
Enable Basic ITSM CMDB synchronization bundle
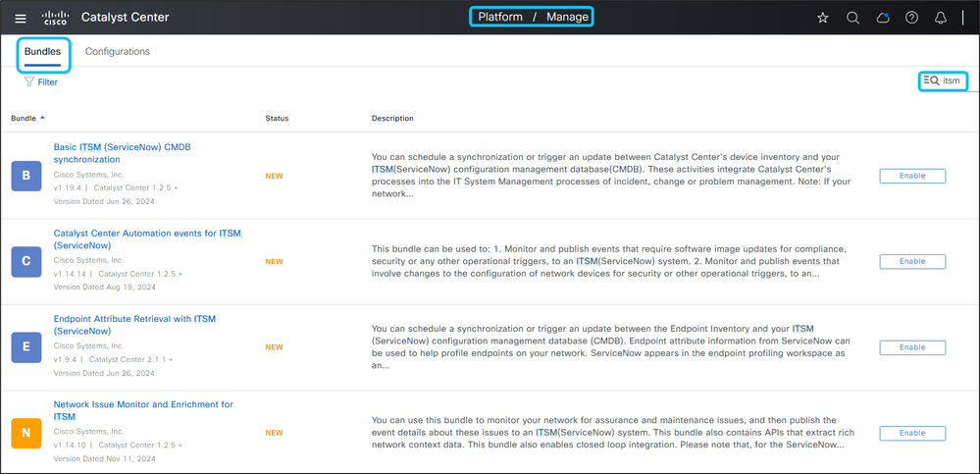[x=912, y=177]
